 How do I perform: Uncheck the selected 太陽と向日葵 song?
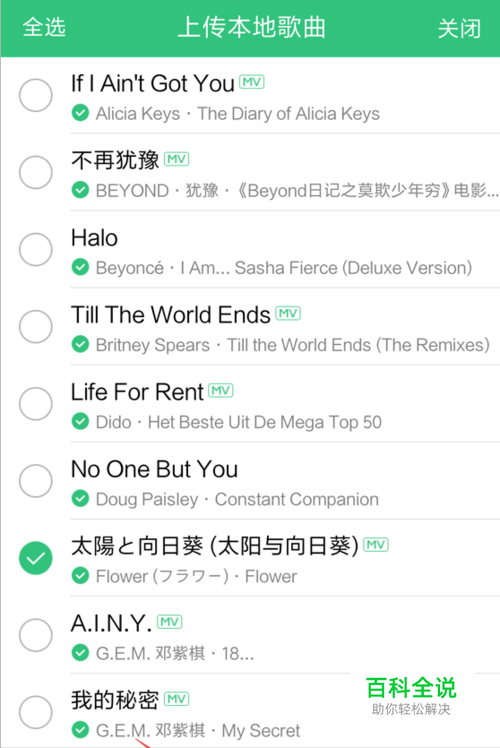coord(36,558)
